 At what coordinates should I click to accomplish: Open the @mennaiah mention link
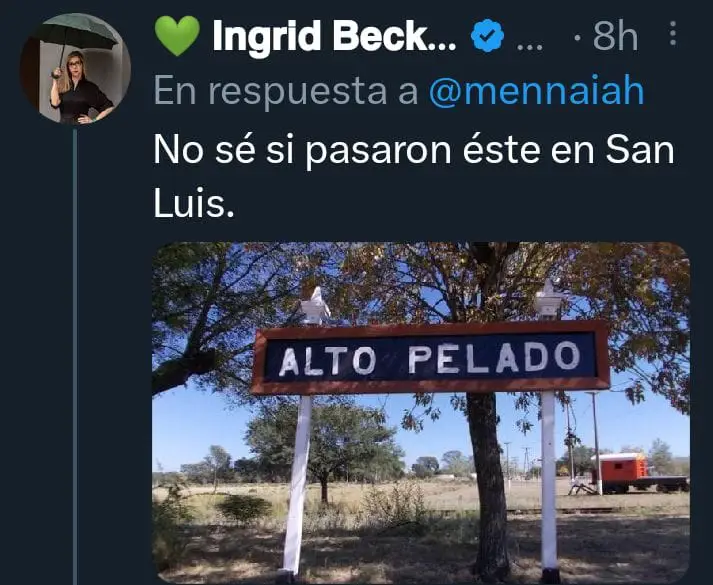click(x=537, y=91)
